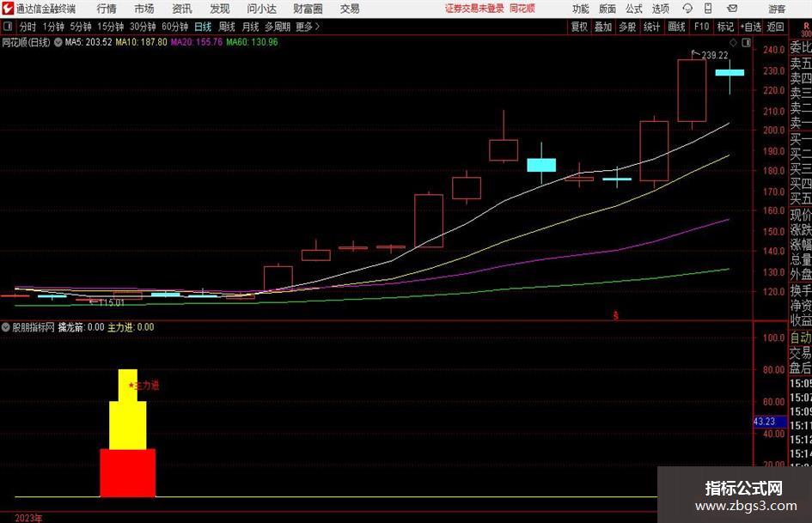This screenshot has width=812, height=523.
Task: Open the 公式 menu
Action: click(x=634, y=9)
